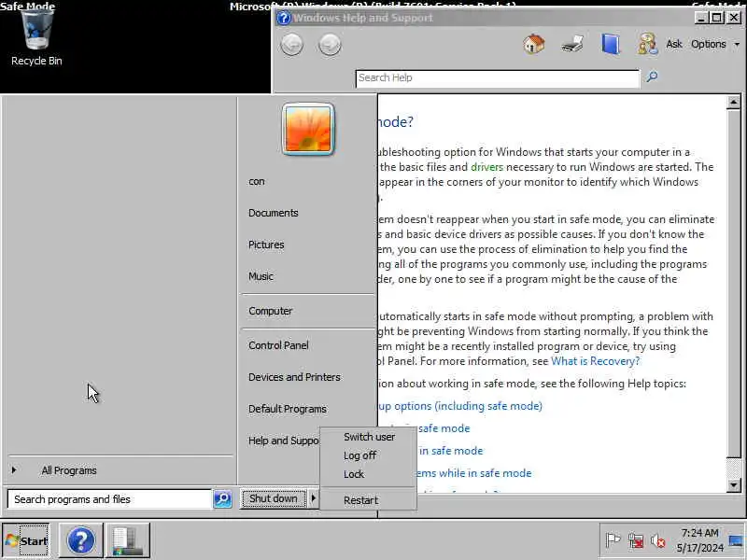The image size is (747, 560).
Task: Expand the Shut down arrow menu
Action: coord(313,498)
